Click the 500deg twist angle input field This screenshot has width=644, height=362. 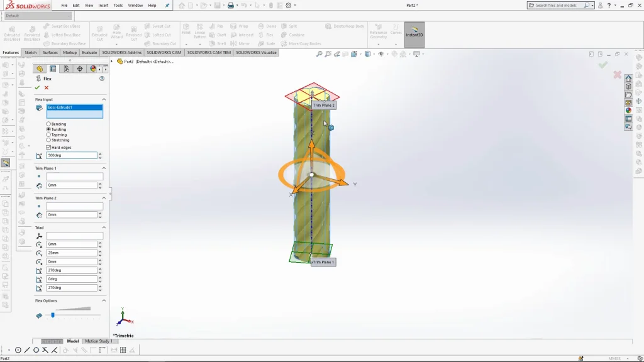click(x=71, y=155)
